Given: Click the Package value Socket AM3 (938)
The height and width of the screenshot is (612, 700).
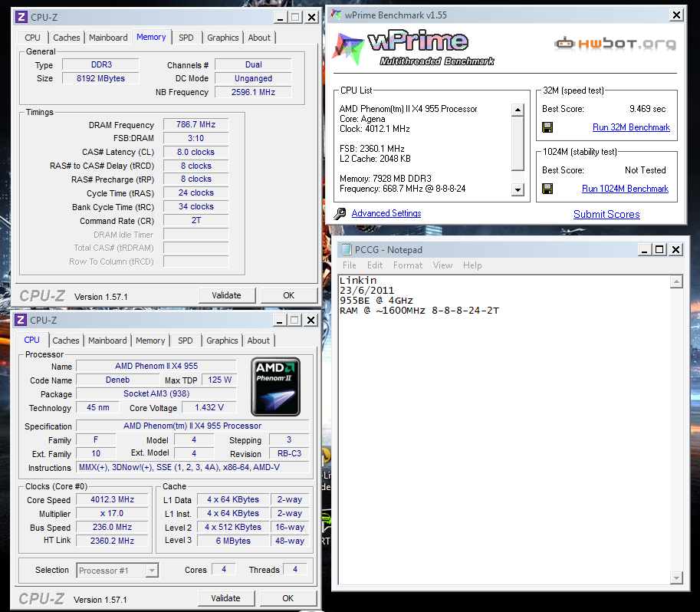Looking at the screenshot, I should [156, 393].
